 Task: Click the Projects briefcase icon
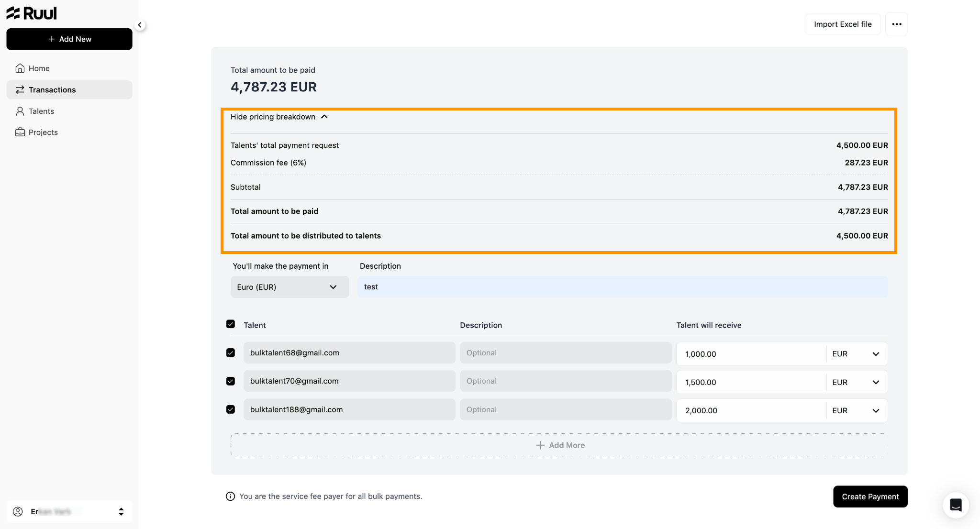[20, 132]
